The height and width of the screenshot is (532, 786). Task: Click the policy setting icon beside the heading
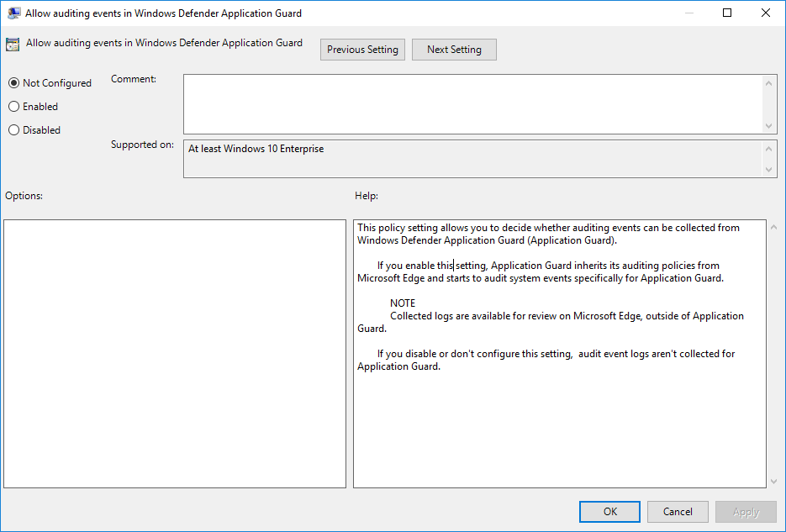[13, 45]
